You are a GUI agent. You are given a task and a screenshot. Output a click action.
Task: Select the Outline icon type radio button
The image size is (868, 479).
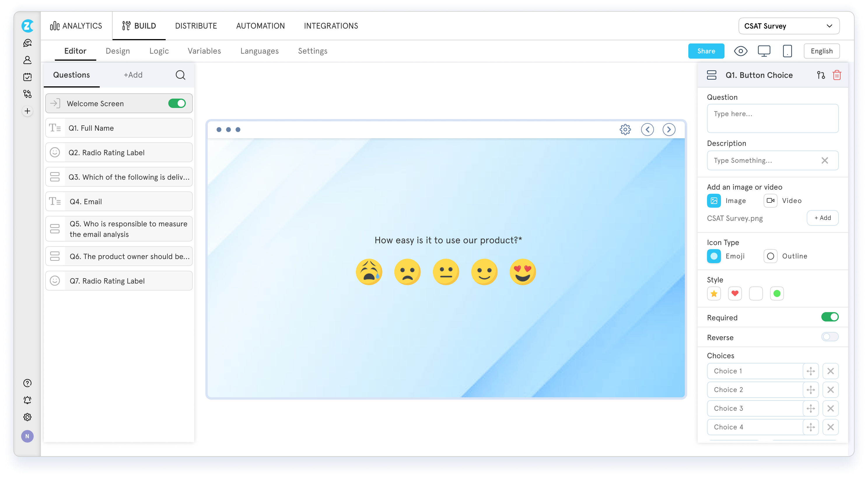tap(770, 256)
